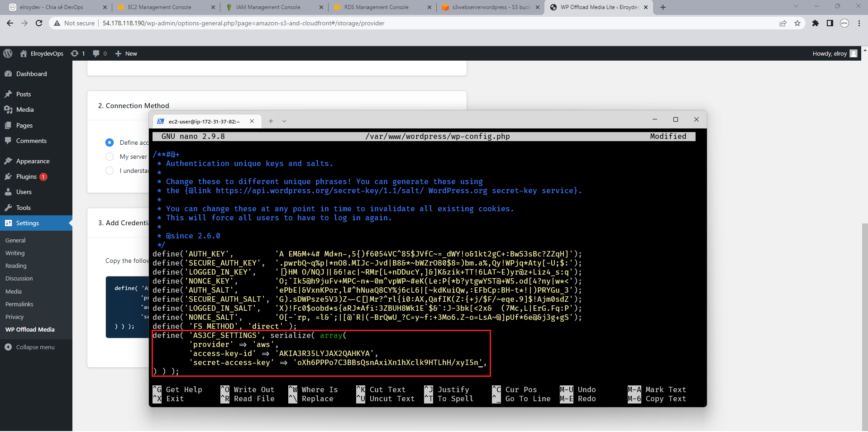Open Posts in WordPress sidebar
This screenshot has height=432, width=868.
36,94
